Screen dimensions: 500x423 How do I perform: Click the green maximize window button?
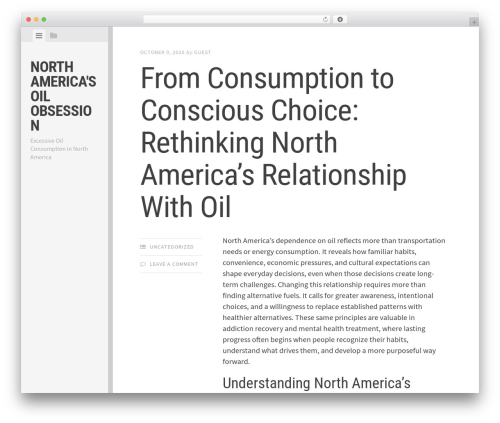(44, 20)
